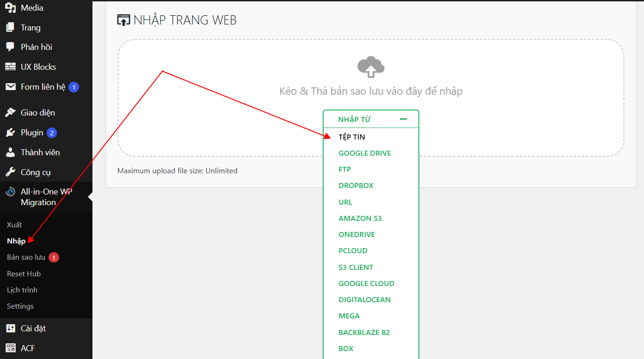Screen dimensions: 644x359
Task: Go to the Nhập submenu
Action: coord(16,241)
